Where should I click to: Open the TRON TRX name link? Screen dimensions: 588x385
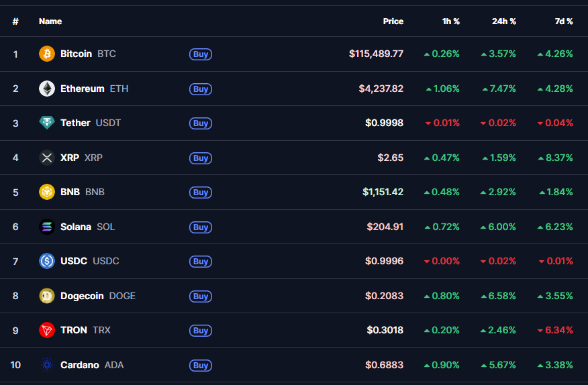pyautogui.click(x=85, y=330)
